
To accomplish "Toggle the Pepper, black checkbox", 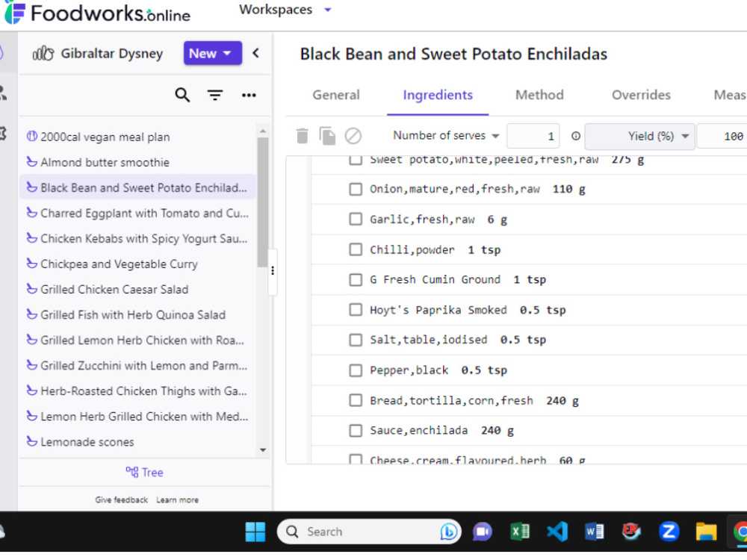I will click(356, 370).
